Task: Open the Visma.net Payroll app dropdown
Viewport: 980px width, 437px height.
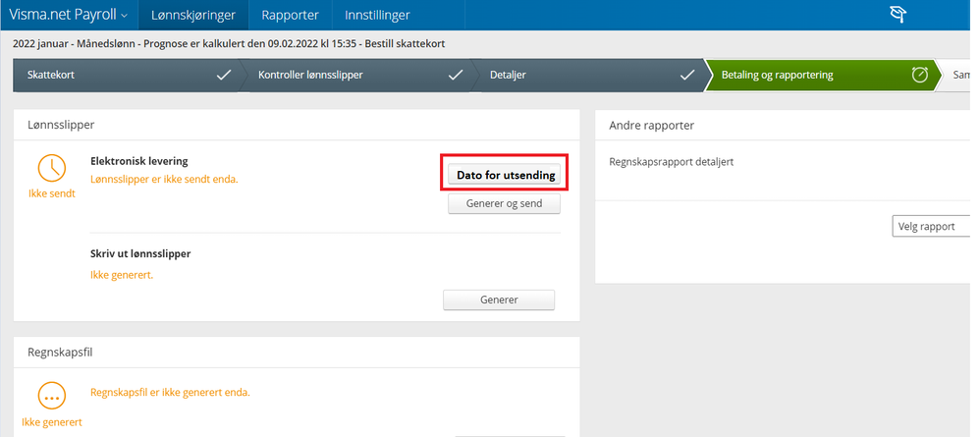Action: 68,15
